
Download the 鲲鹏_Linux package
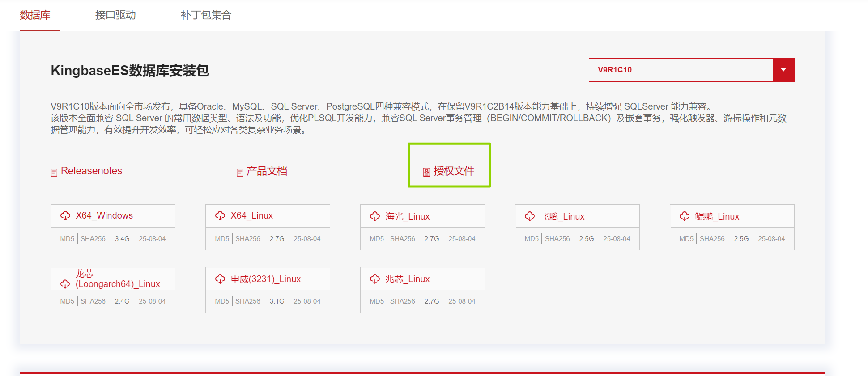[717, 217]
